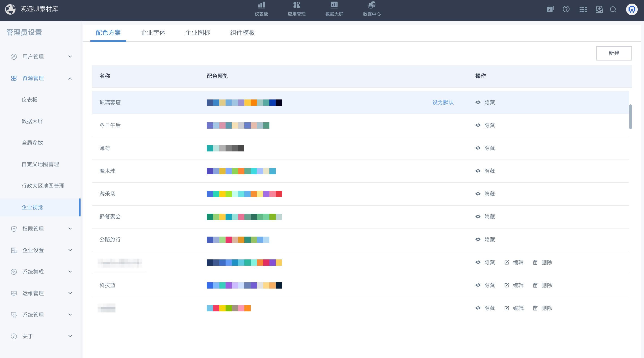Click the 新建 button
This screenshot has width=644, height=358.
(614, 53)
